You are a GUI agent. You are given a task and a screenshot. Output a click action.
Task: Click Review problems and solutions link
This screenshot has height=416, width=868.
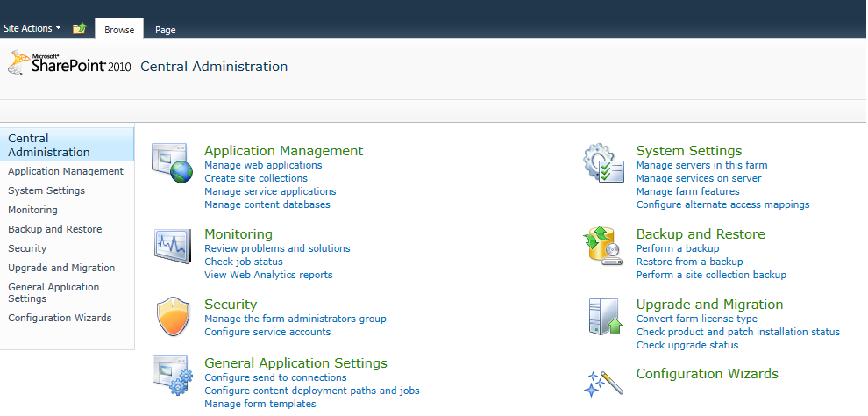pyautogui.click(x=277, y=248)
